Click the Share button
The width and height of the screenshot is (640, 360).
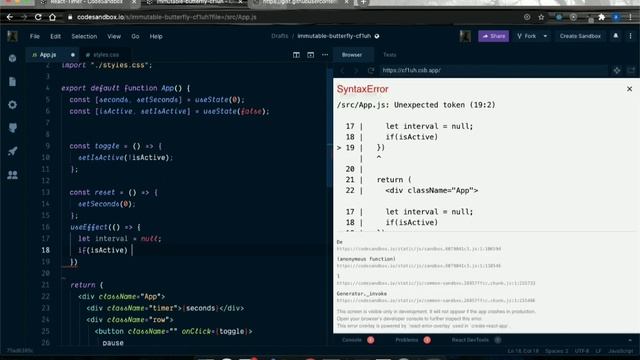[x=493, y=36]
